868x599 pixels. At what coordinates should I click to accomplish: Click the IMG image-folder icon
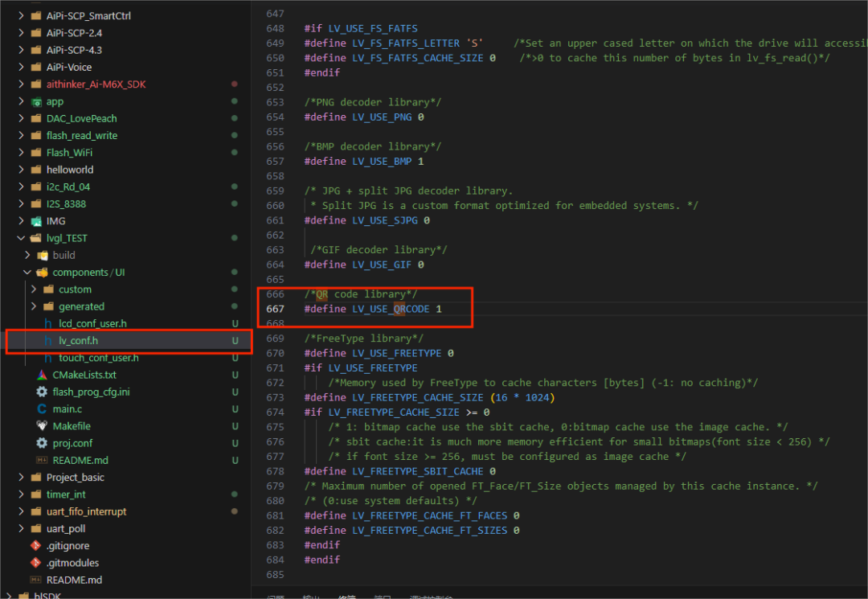click(x=36, y=221)
